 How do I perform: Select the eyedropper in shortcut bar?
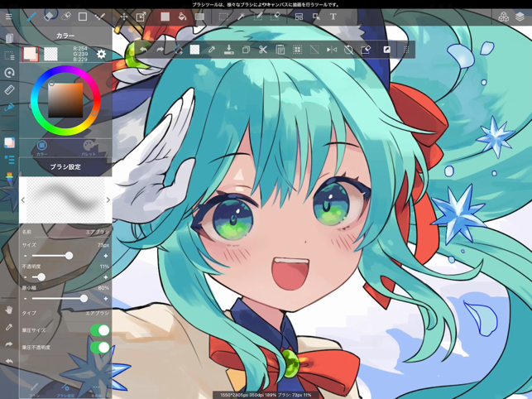[212, 50]
